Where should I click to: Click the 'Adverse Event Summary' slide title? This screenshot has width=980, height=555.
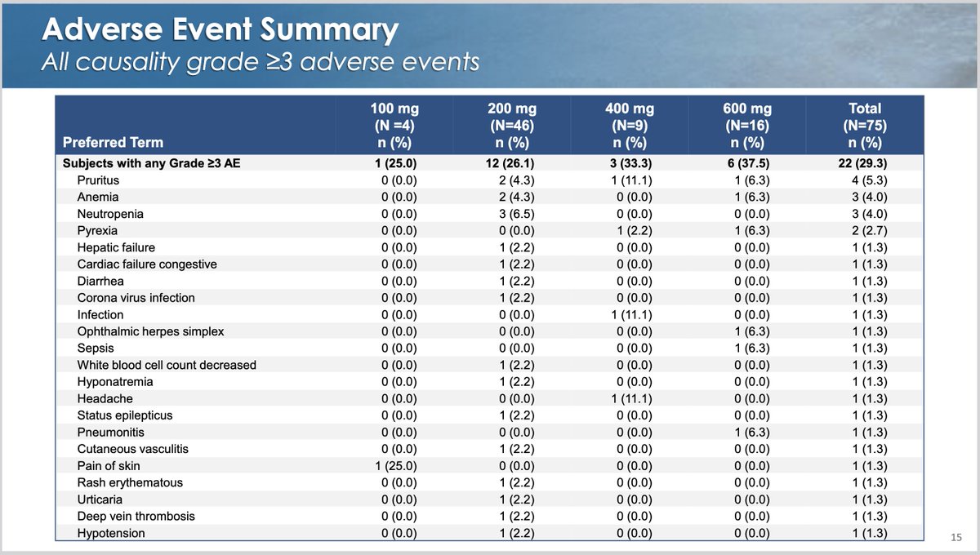point(220,30)
